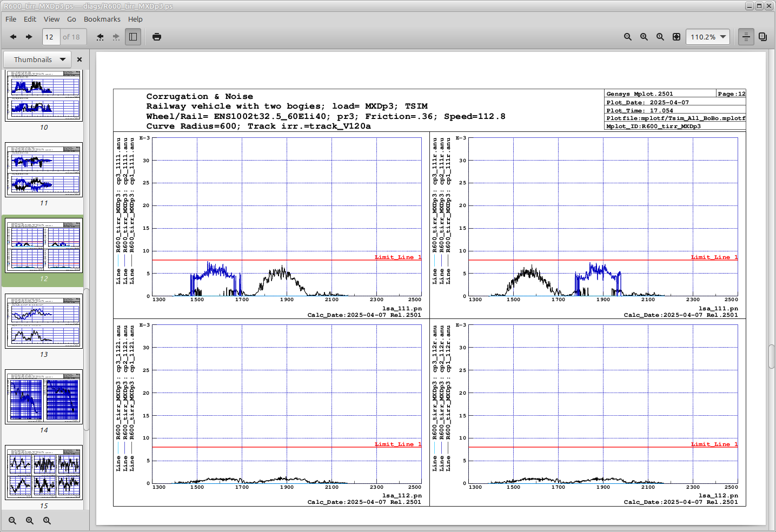Print the document
This screenshot has width=776, height=532.
pos(157,37)
